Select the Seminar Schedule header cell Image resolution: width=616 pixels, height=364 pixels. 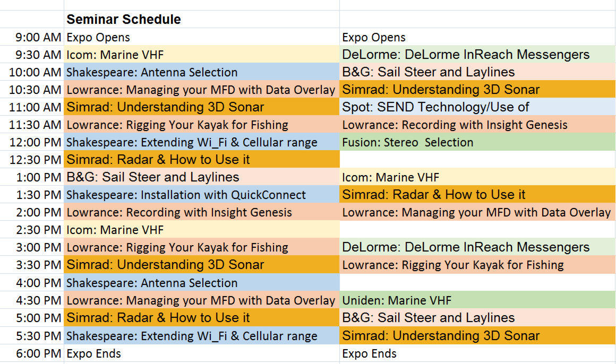[x=202, y=19]
